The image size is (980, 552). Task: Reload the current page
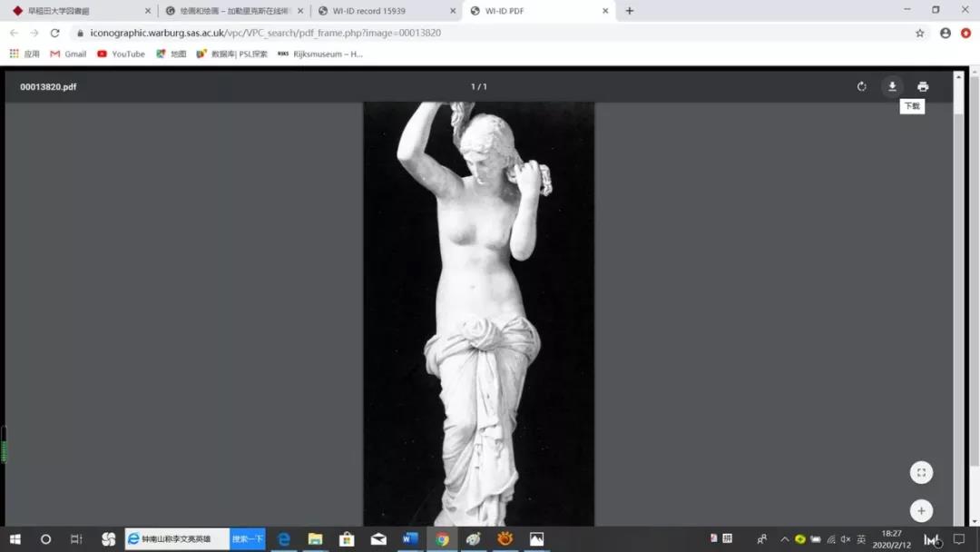click(54, 33)
